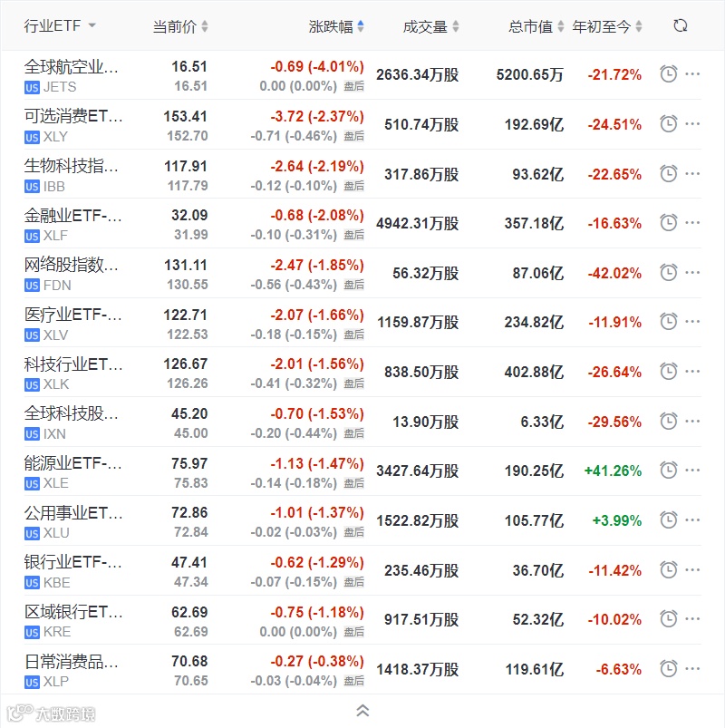Sort by 涨跌幅 column

pyautogui.click(x=336, y=26)
